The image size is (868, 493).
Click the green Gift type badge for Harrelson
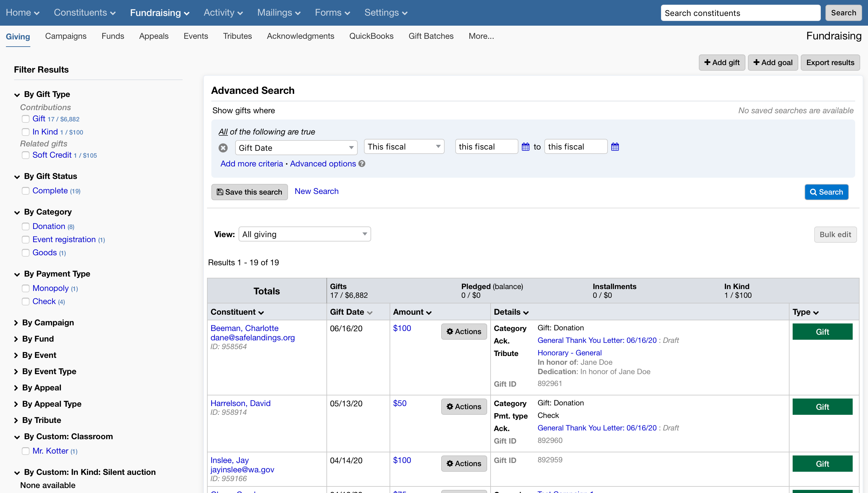coord(822,407)
